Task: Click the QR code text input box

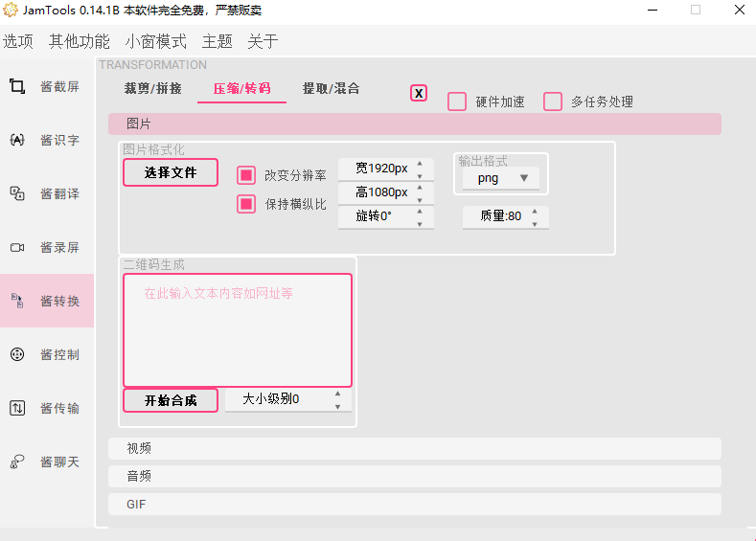Action: (x=238, y=330)
